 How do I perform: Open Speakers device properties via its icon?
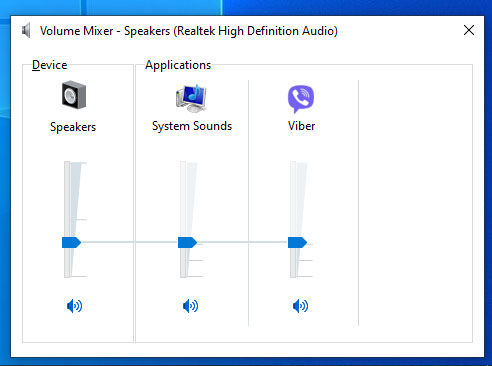coord(74,95)
